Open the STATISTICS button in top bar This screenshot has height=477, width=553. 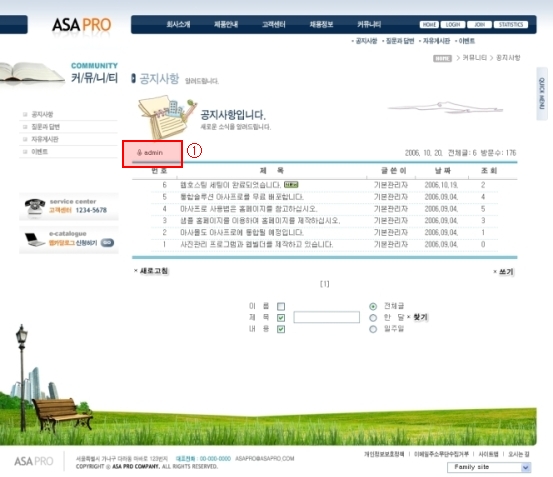pos(511,24)
